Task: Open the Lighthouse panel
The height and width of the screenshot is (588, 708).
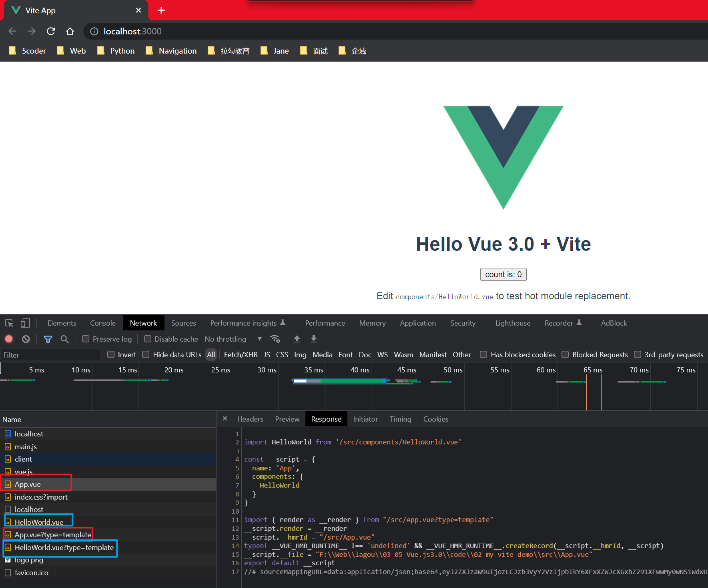Action: pos(513,323)
